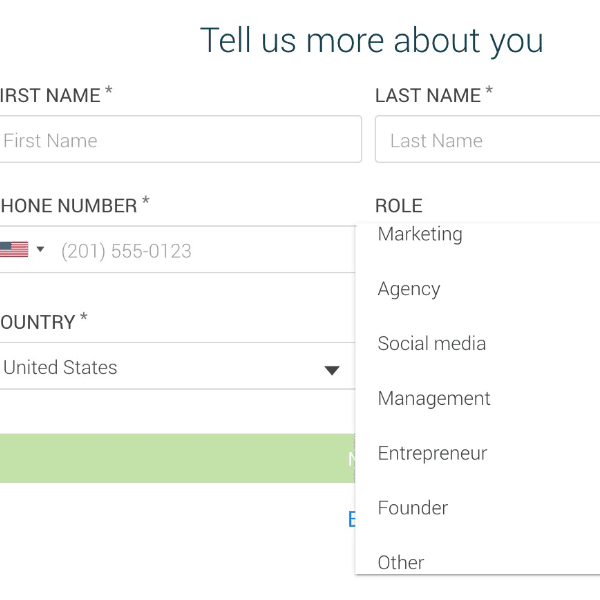Select the United States country field
This screenshot has height=600, width=600.
[150, 367]
